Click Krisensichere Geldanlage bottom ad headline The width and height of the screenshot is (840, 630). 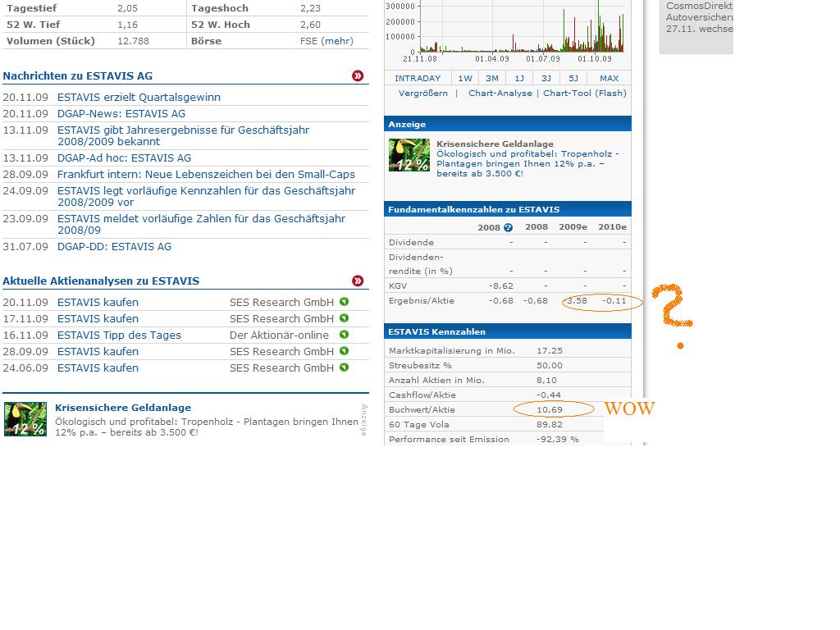point(123,408)
